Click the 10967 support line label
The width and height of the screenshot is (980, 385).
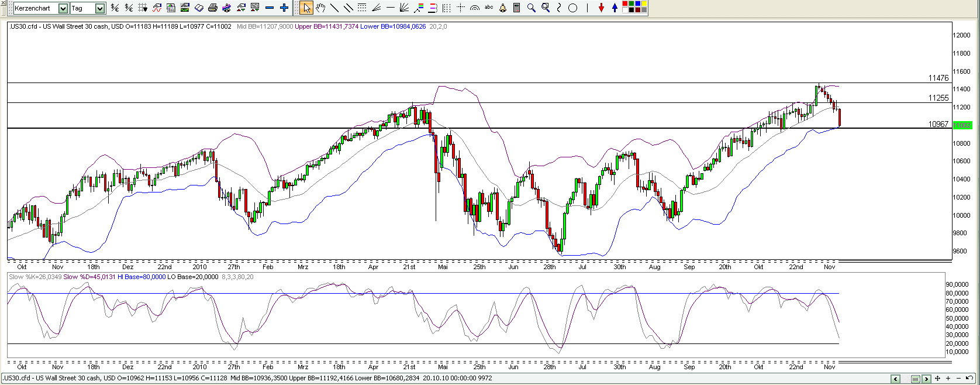(x=938, y=124)
